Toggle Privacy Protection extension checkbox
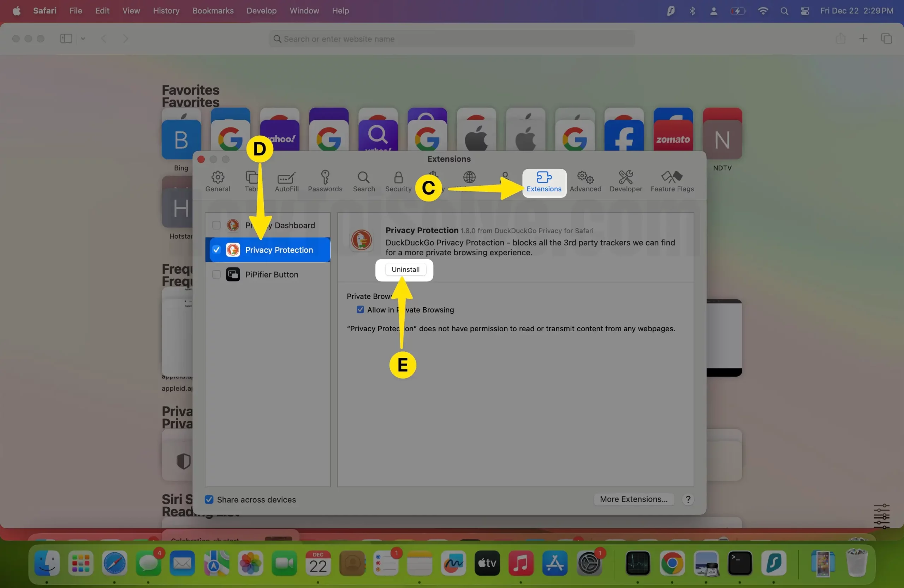The image size is (904, 588). pos(216,249)
